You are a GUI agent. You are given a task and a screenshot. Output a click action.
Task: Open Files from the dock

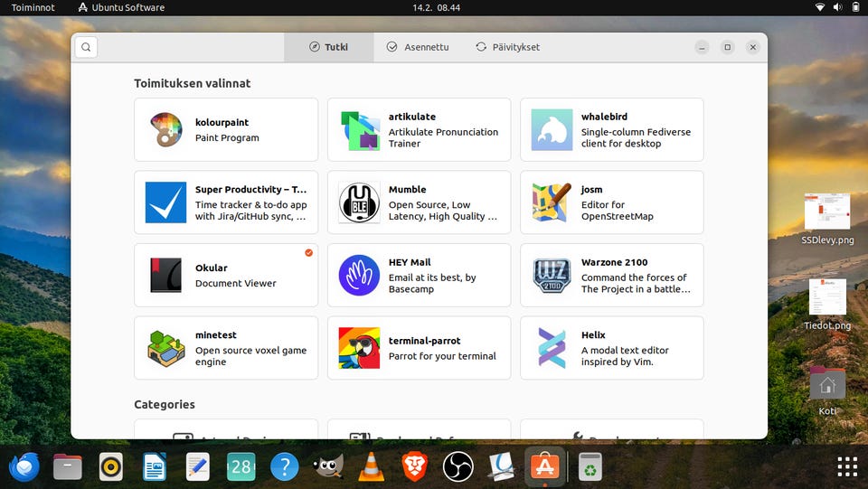68,467
